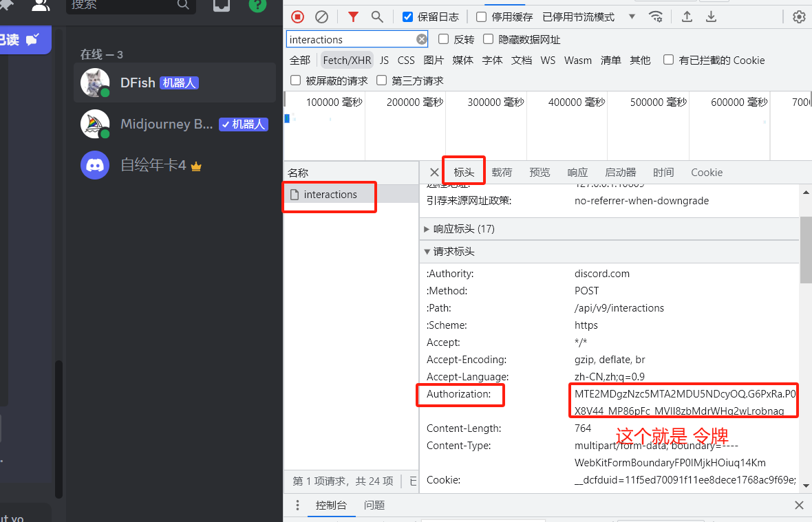Clear the network log
812x522 pixels.
pyautogui.click(x=321, y=17)
